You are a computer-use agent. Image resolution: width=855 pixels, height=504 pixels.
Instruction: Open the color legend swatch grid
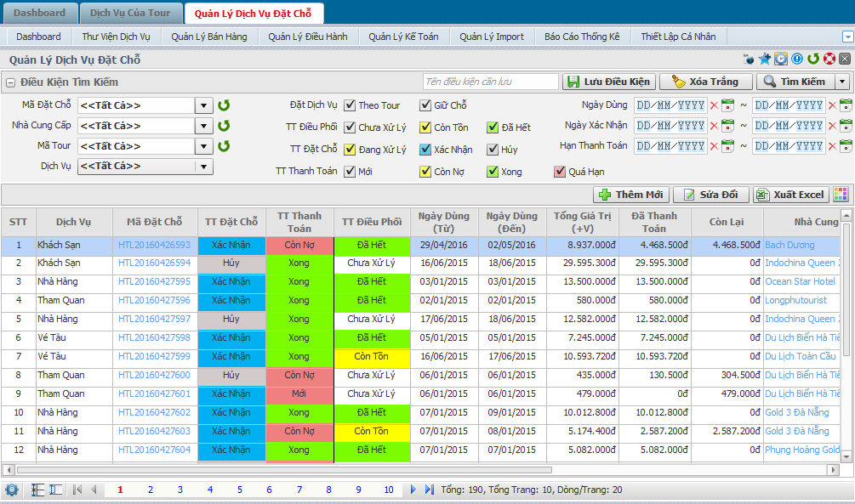[841, 195]
